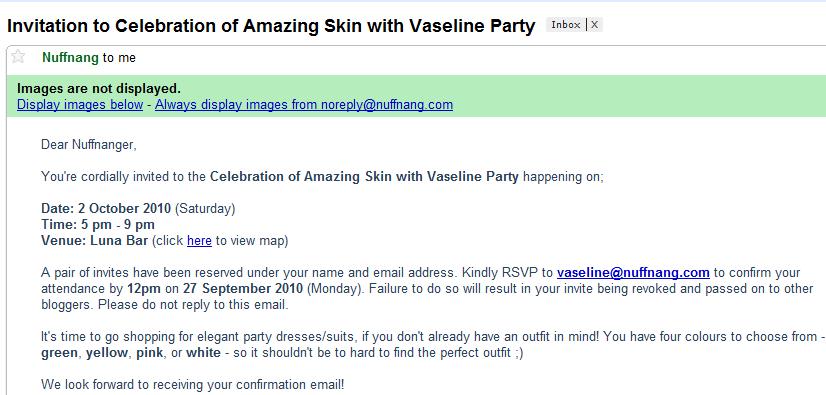Open the 'here' link to view map
This screenshot has width=826, height=395.
tap(199, 241)
